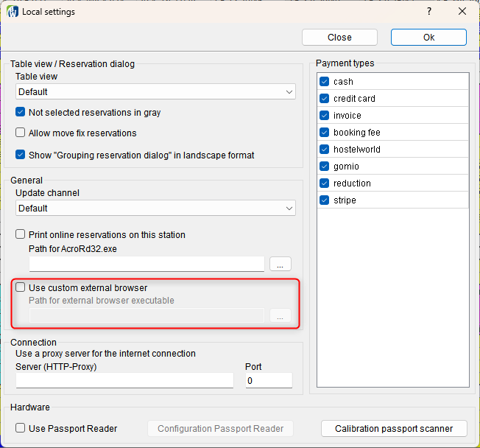Click the Server (HTTP-Proxy) input field
Screen dimensions: 480x448
(x=124, y=381)
